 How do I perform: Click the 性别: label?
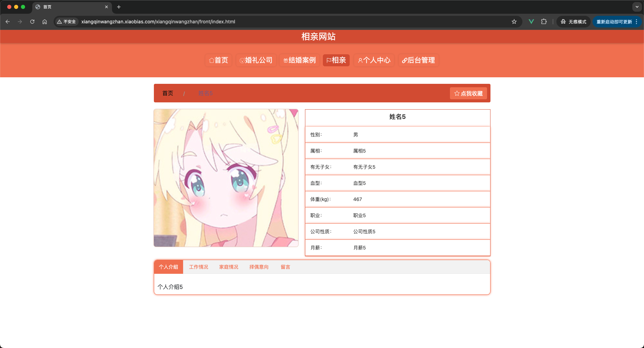click(x=316, y=135)
